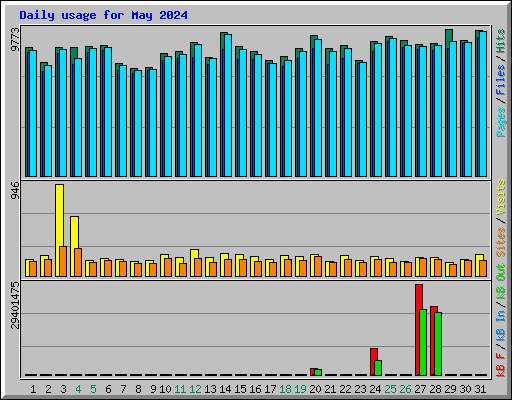The height and width of the screenshot is (400, 512).
Task: Click day 14 on the x-axis
Action: click(225, 389)
